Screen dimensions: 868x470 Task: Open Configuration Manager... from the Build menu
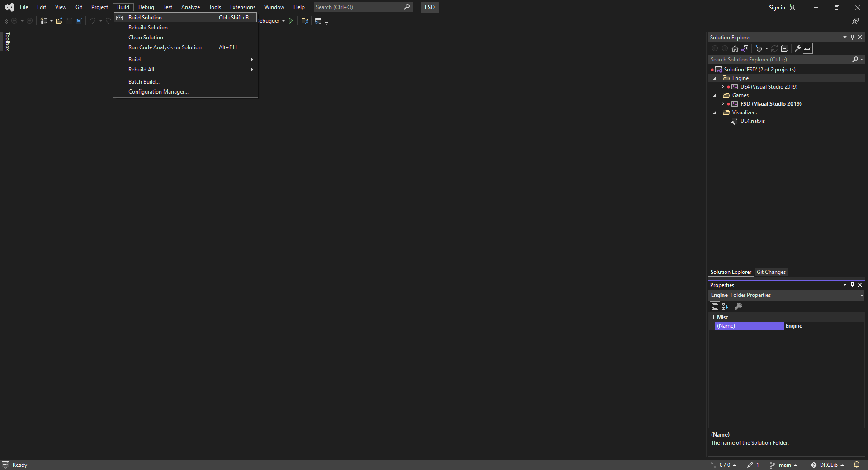(x=185, y=92)
